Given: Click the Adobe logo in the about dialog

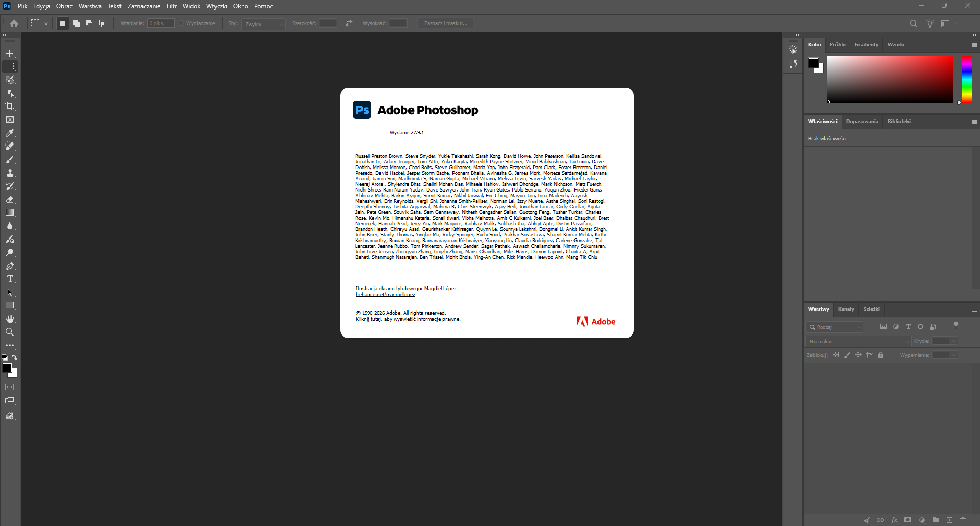Looking at the screenshot, I should tap(596, 321).
